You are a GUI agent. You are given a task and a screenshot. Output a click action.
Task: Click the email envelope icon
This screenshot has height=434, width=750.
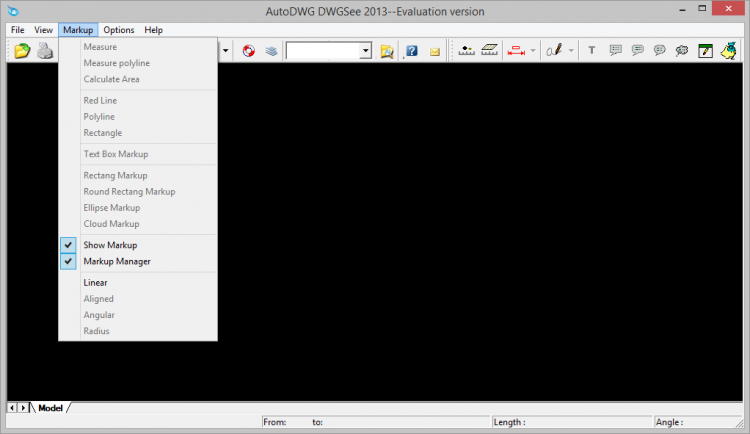pyautogui.click(x=435, y=52)
